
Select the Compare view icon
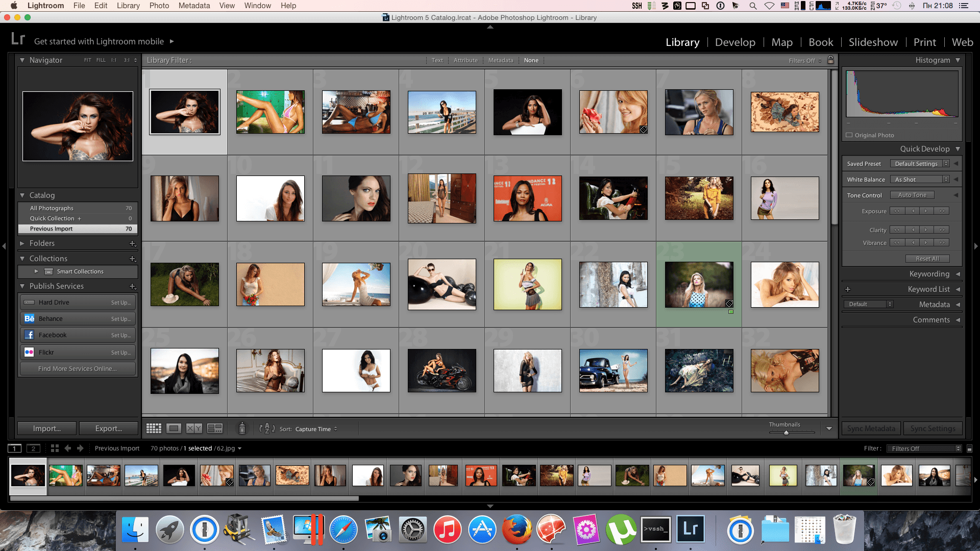[x=194, y=429]
